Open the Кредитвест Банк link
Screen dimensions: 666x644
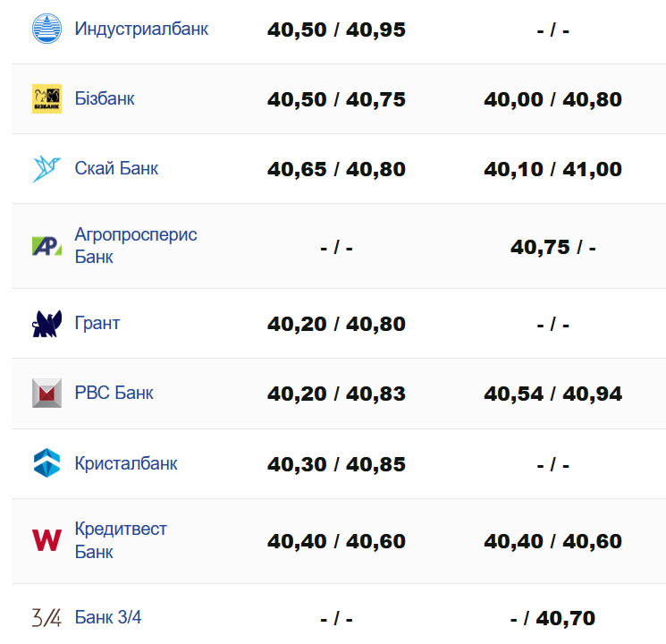point(121,540)
